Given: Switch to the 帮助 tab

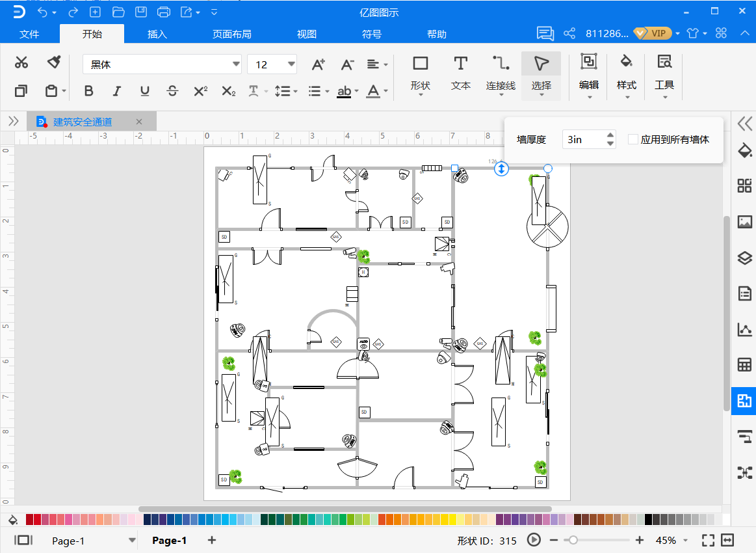Looking at the screenshot, I should pos(437,34).
